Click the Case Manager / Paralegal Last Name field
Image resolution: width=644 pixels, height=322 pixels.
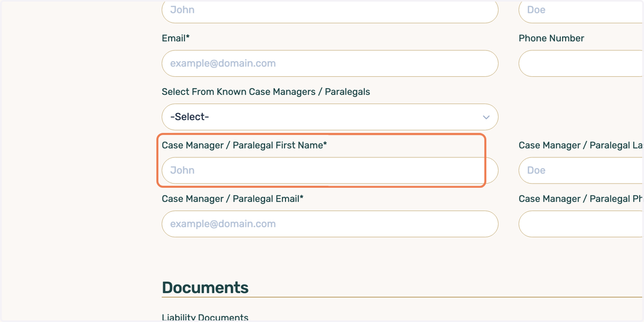(x=581, y=170)
